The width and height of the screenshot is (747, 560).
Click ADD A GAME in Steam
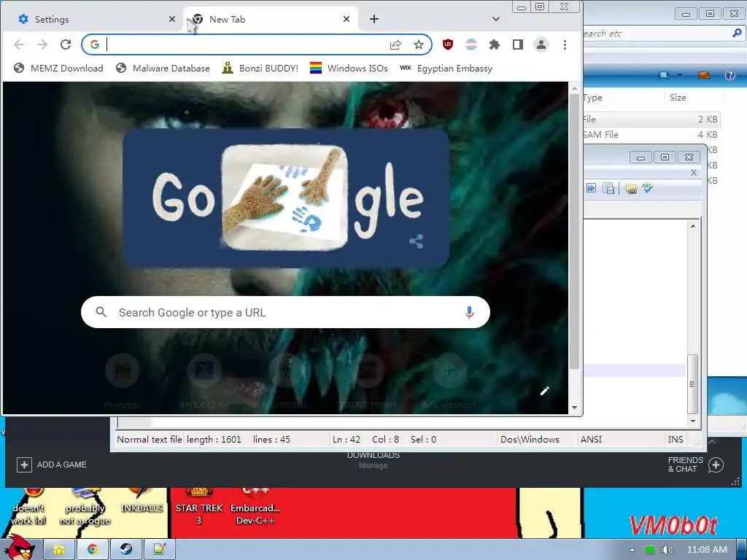52,464
